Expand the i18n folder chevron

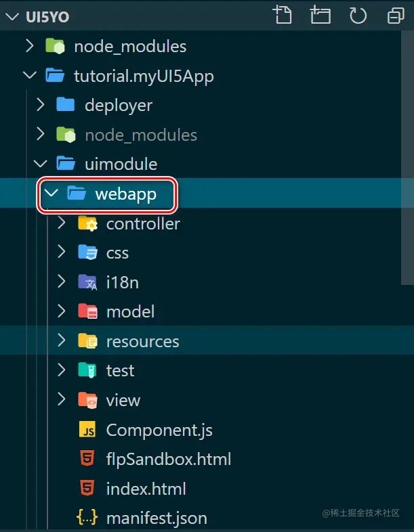click(62, 282)
